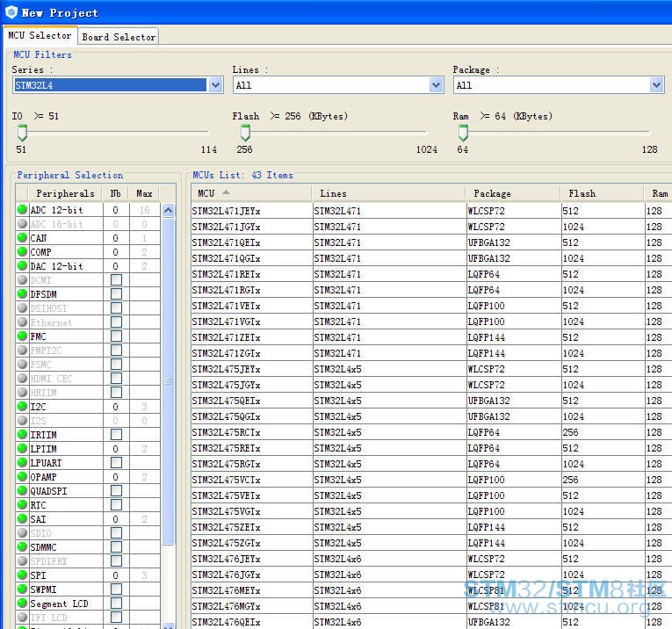Click the grey status dot beside DCMI
The width and height of the screenshot is (672, 629).
pyautogui.click(x=22, y=279)
